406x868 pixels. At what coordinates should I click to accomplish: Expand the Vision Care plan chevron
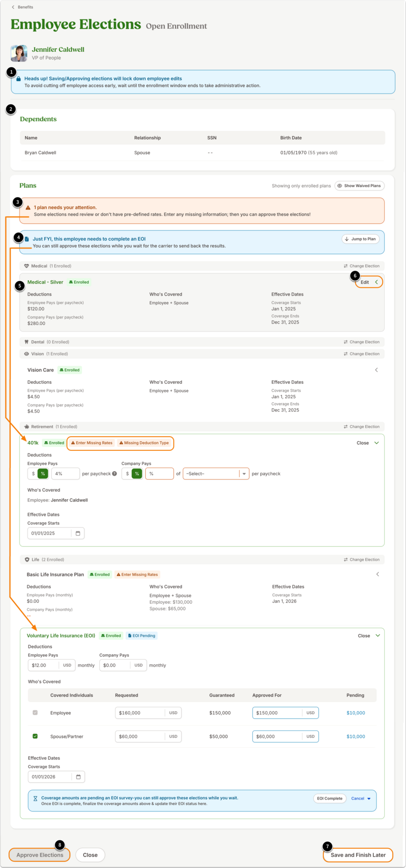coord(377,370)
